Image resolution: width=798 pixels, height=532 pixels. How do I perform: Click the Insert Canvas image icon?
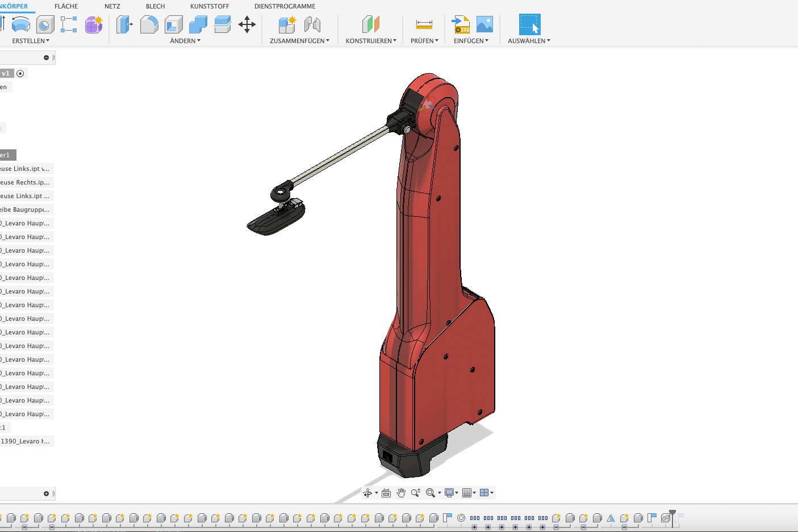[484, 24]
